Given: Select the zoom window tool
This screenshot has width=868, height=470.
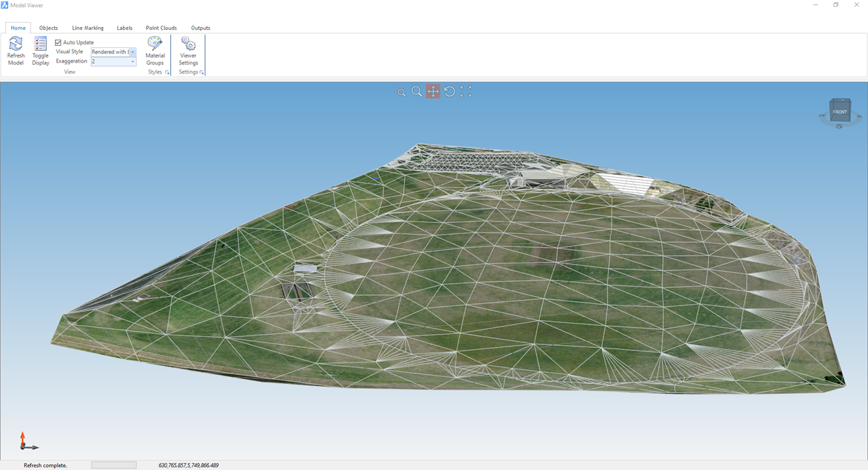Looking at the screenshot, I should point(401,92).
